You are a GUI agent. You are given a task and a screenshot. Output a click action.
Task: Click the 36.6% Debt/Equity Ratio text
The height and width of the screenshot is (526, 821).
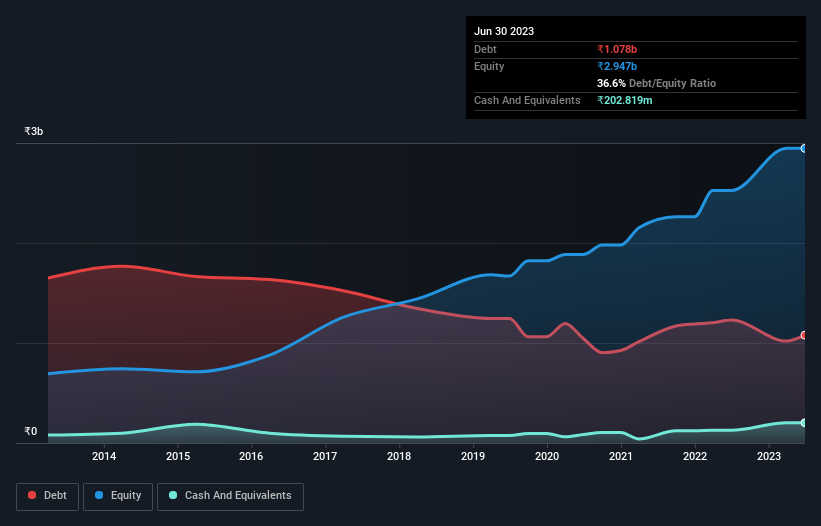tap(656, 83)
